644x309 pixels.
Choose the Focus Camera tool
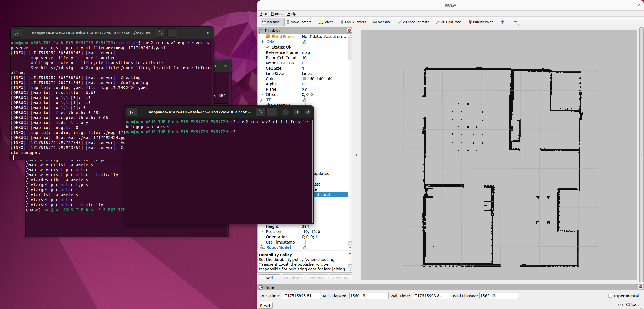(353, 22)
